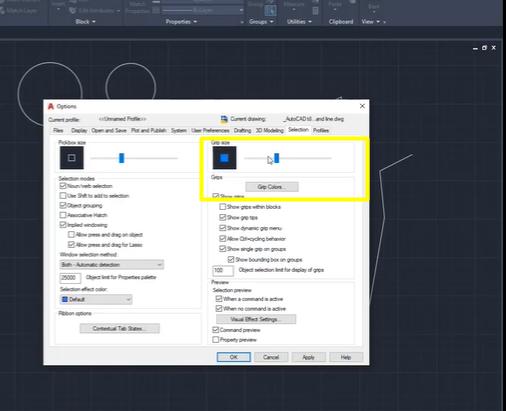
Task: Open the Profiles tab
Action: tap(321, 130)
